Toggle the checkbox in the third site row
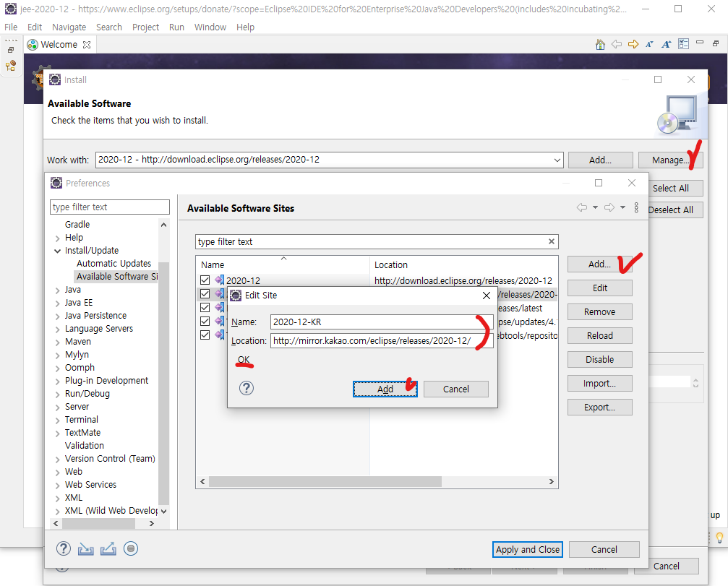728x586 pixels. 205,308
